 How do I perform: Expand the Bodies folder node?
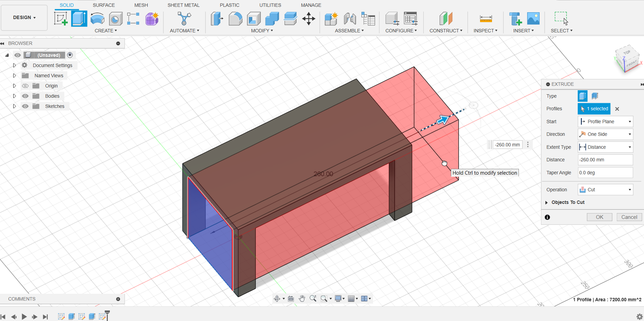pos(14,96)
